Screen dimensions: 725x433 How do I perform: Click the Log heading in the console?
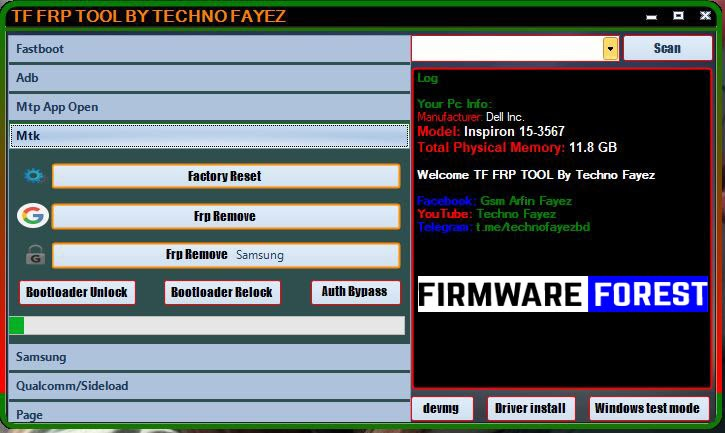pos(427,78)
